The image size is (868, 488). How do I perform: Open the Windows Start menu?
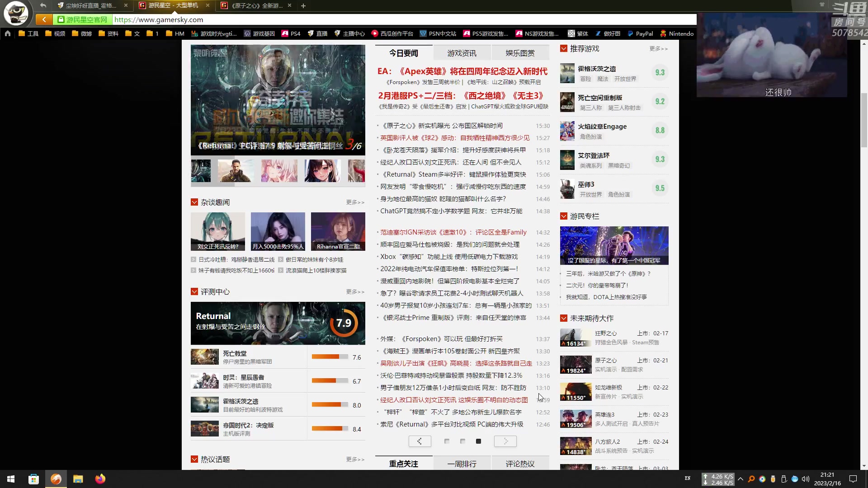[x=11, y=479]
